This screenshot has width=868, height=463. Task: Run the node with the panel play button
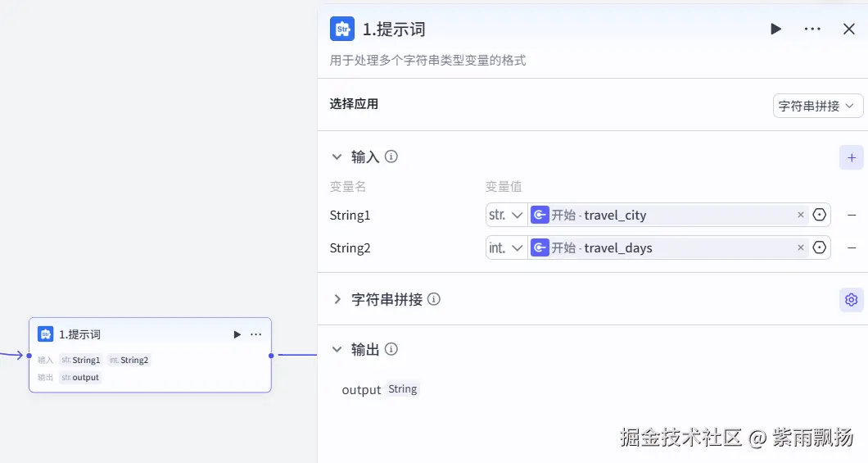(x=775, y=30)
